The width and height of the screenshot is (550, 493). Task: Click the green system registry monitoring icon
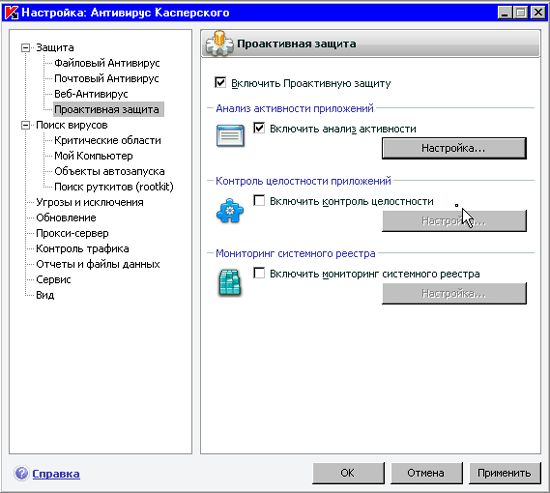point(230,282)
